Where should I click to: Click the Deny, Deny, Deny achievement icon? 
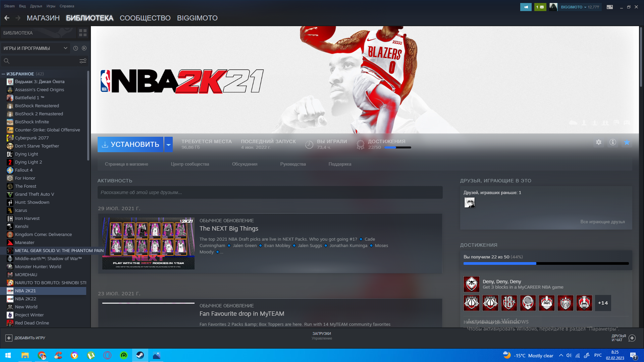coord(472,284)
